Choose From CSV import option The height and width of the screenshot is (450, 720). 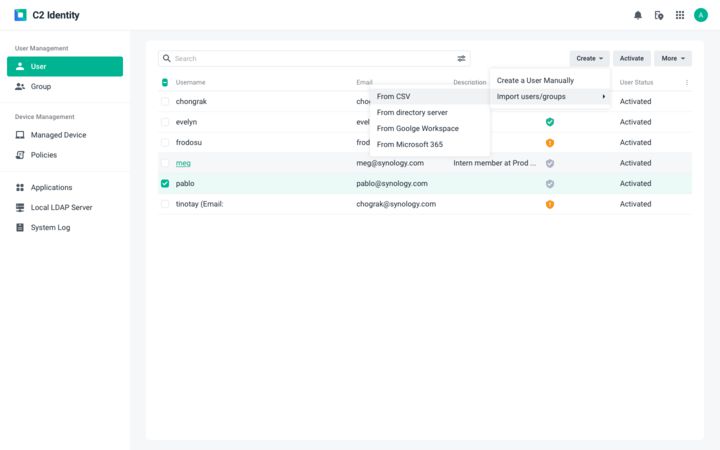point(394,96)
